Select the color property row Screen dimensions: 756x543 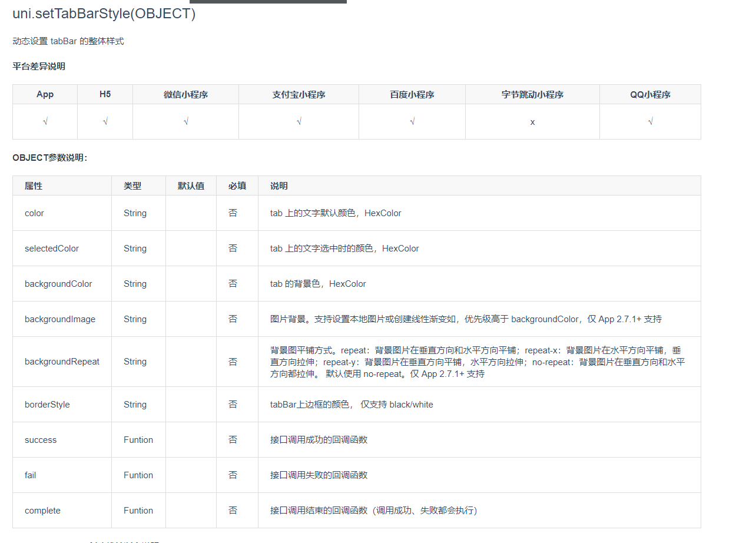click(34, 213)
